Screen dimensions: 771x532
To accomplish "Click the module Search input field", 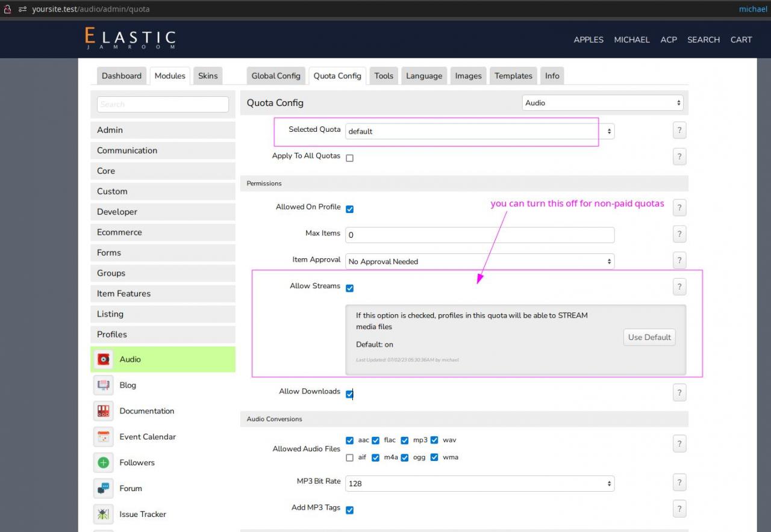I will [x=163, y=104].
